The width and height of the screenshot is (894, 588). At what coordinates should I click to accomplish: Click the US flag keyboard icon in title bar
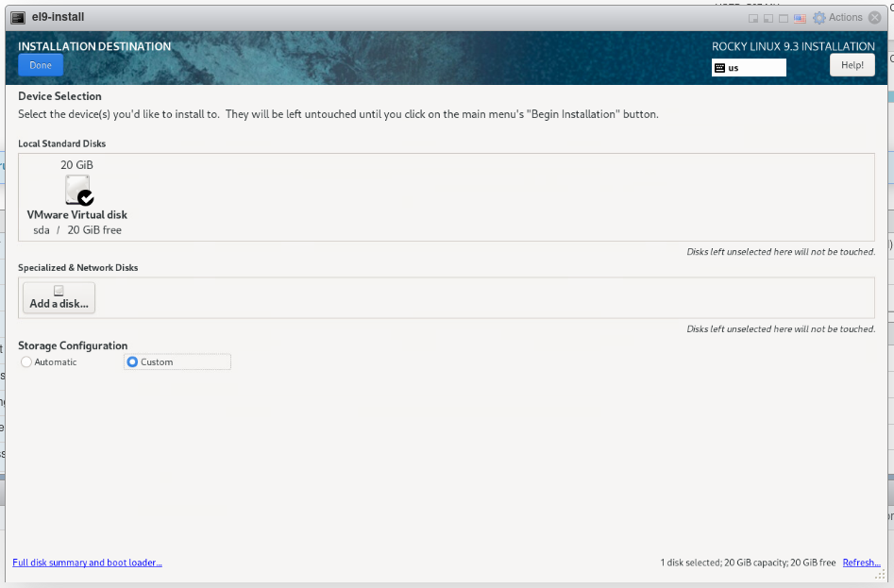pyautogui.click(x=800, y=18)
